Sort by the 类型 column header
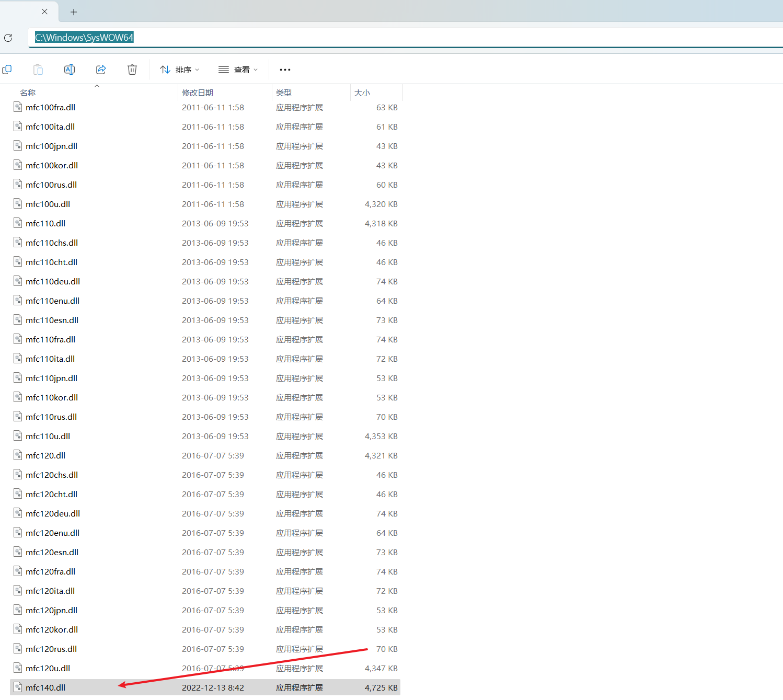The width and height of the screenshot is (783, 700). [x=284, y=93]
